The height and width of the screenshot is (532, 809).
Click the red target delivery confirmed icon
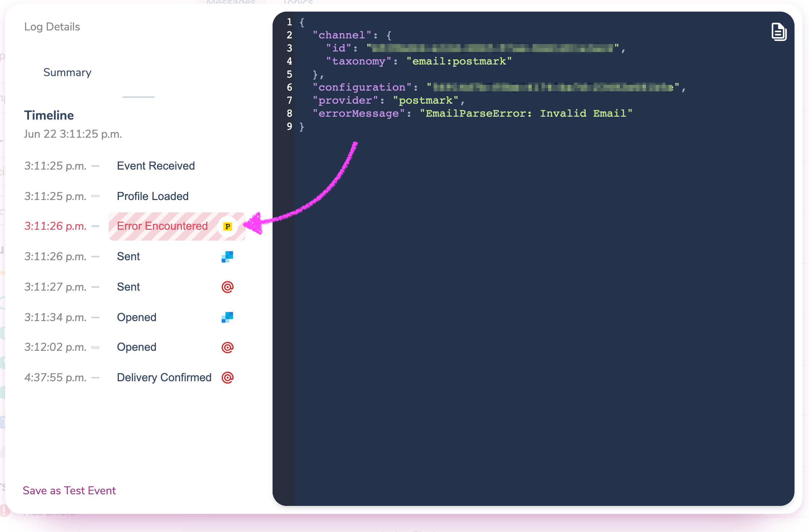click(x=227, y=377)
